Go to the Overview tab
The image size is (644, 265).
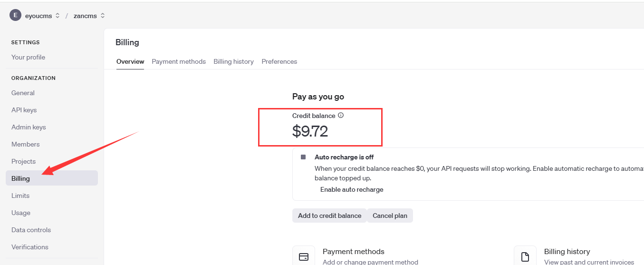(x=130, y=61)
